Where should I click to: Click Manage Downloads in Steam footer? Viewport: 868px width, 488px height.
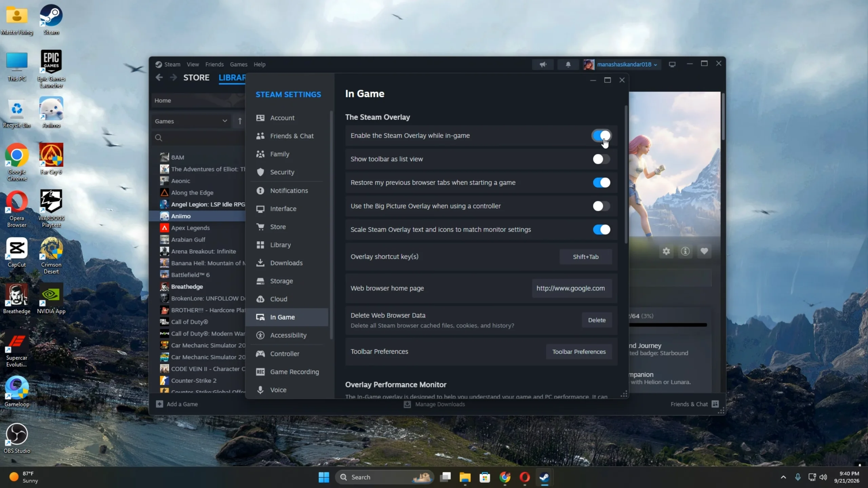point(434,404)
